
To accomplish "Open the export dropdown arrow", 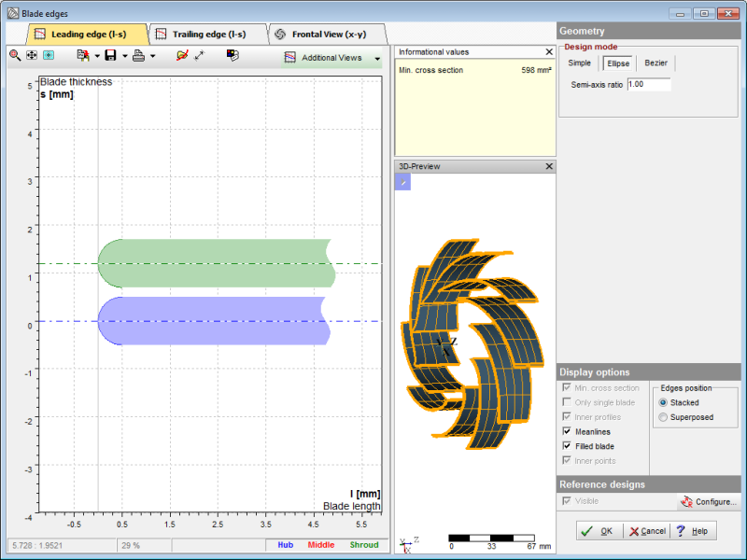I will click(97, 56).
